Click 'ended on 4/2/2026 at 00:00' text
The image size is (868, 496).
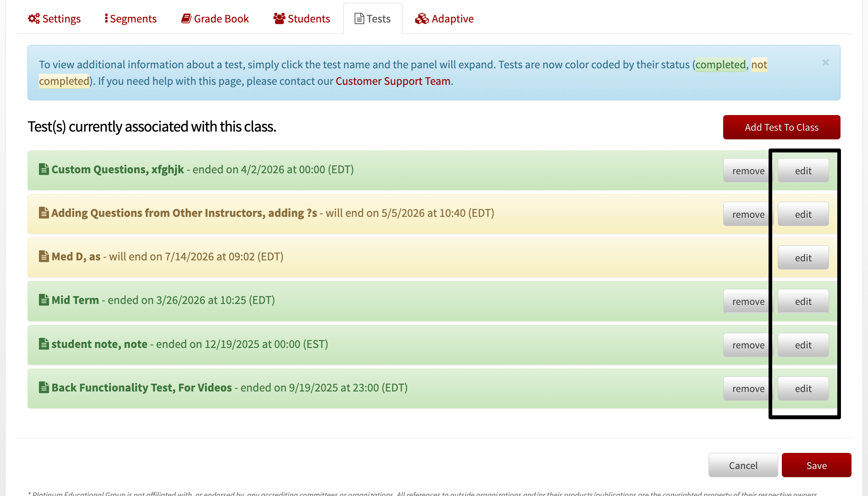tap(258, 170)
